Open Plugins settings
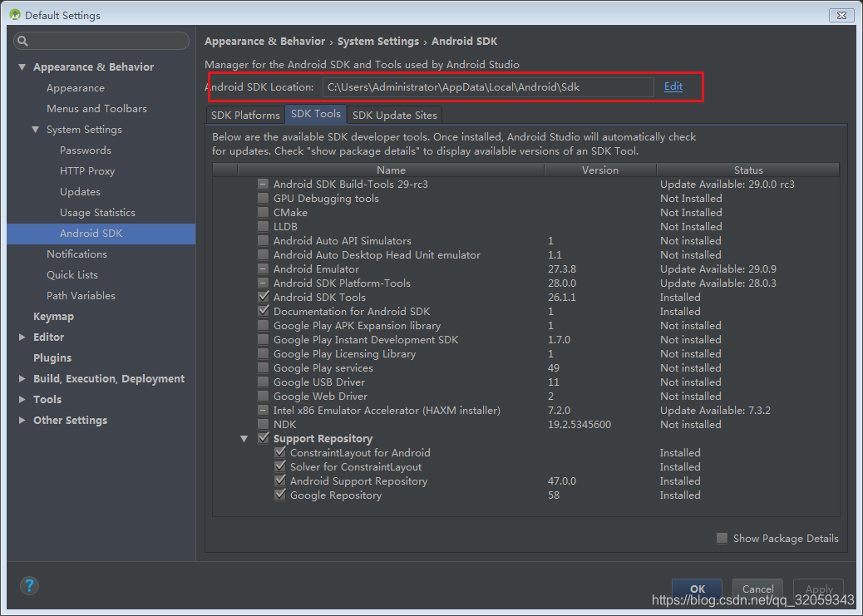 tap(52, 357)
